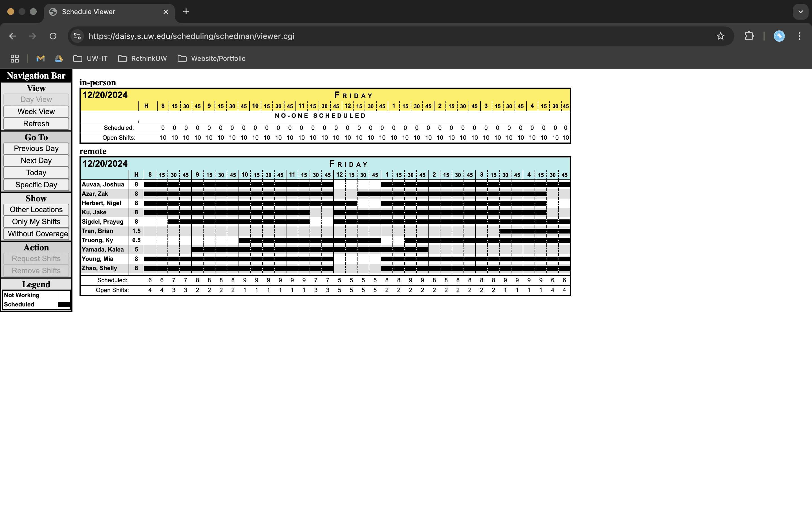Toggle Only My Shifts filter

click(36, 222)
